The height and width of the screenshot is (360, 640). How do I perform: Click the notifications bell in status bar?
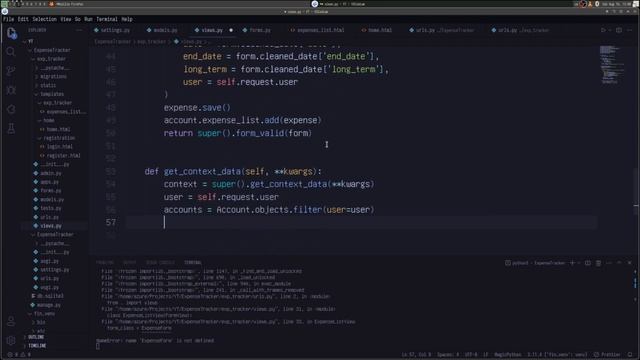click(x=631, y=355)
